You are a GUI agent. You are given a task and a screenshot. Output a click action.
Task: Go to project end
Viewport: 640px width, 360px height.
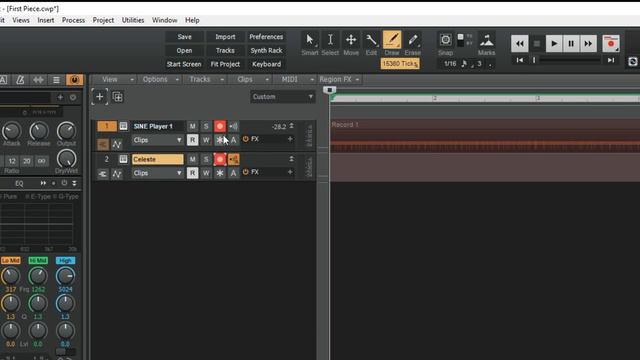(x=611, y=60)
